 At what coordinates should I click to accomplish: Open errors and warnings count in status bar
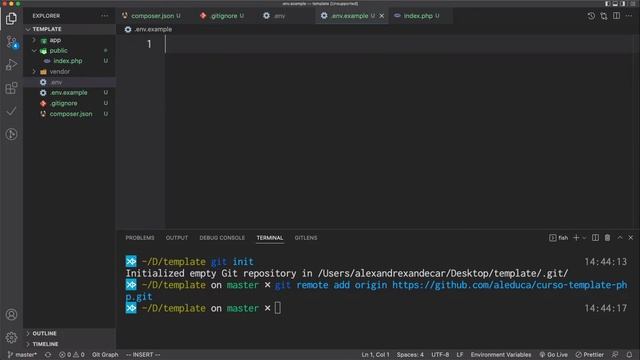tap(71, 355)
